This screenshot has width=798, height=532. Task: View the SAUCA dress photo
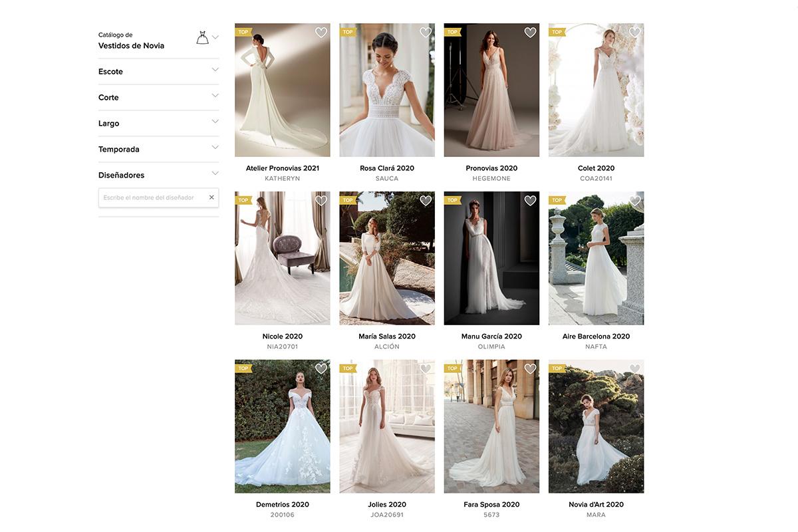[x=387, y=90]
